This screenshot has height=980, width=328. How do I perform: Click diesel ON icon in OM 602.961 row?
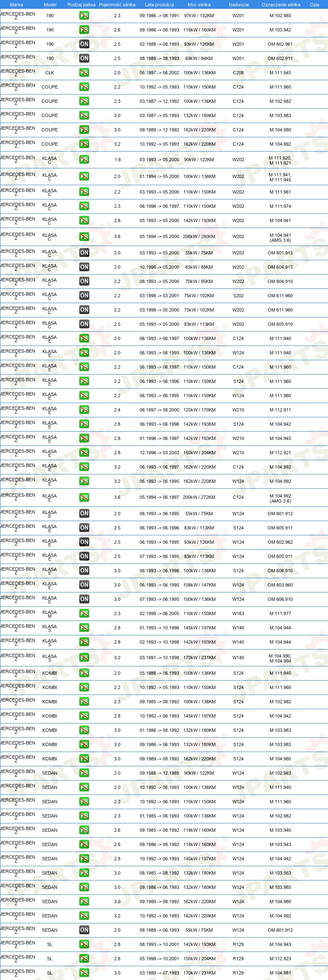pyautogui.click(x=84, y=44)
